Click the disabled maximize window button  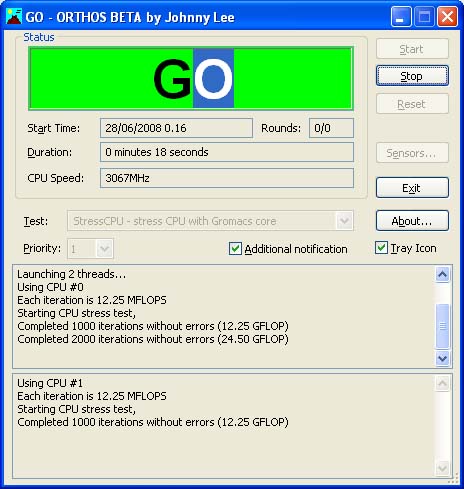424,16
